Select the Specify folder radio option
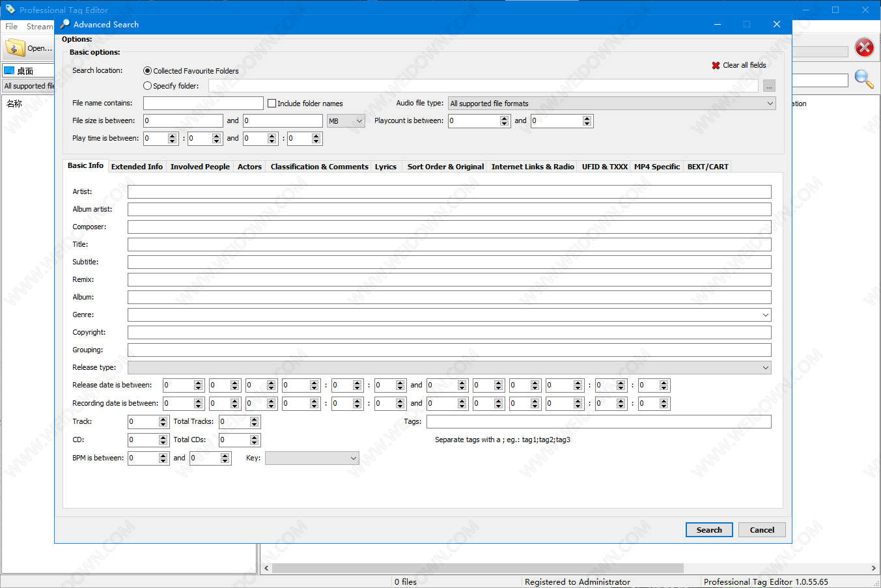This screenshot has height=588, width=881. (147, 86)
